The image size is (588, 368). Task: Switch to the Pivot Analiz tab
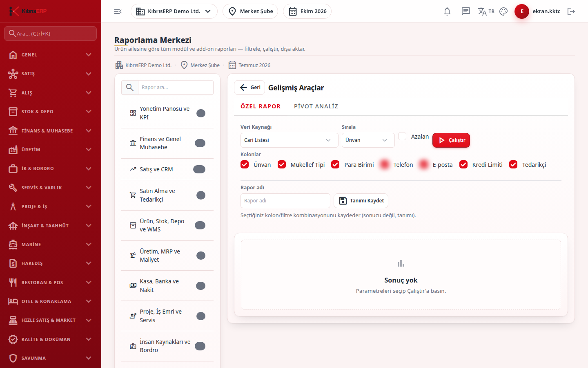click(316, 106)
